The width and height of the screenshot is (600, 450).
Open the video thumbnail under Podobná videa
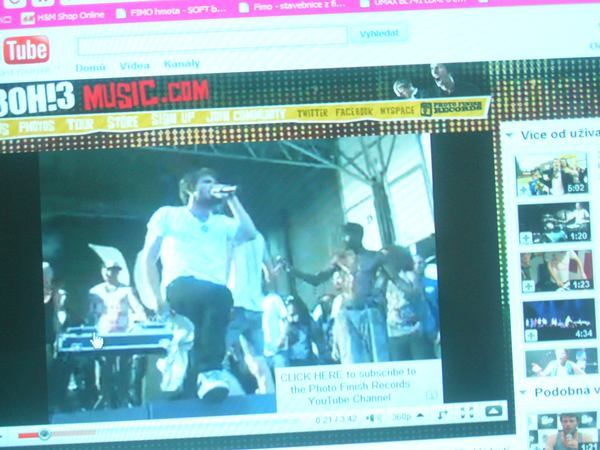click(x=562, y=430)
